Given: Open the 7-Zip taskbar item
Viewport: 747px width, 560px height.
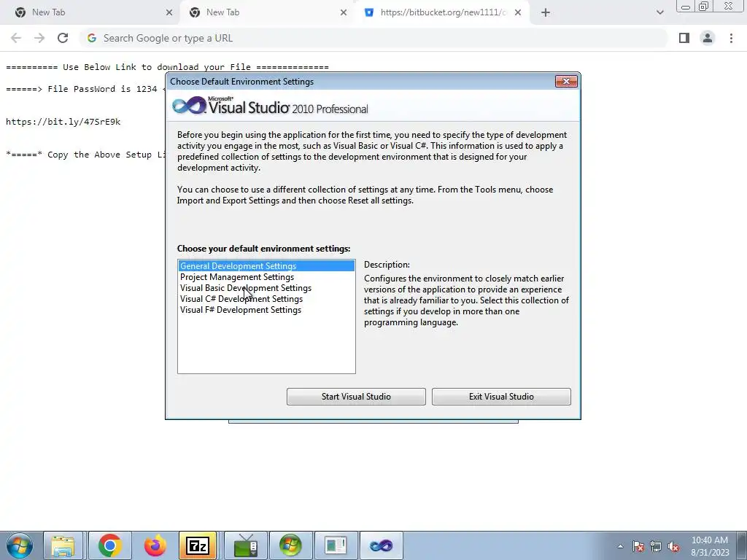Looking at the screenshot, I should (x=198, y=545).
